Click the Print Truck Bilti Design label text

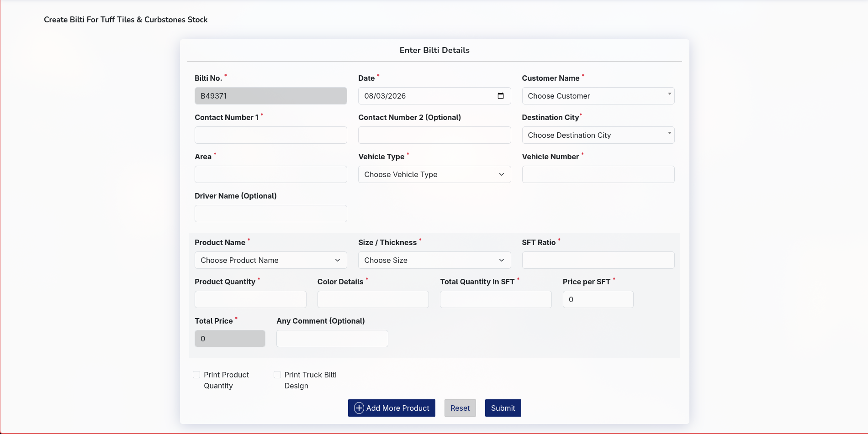tap(310, 380)
